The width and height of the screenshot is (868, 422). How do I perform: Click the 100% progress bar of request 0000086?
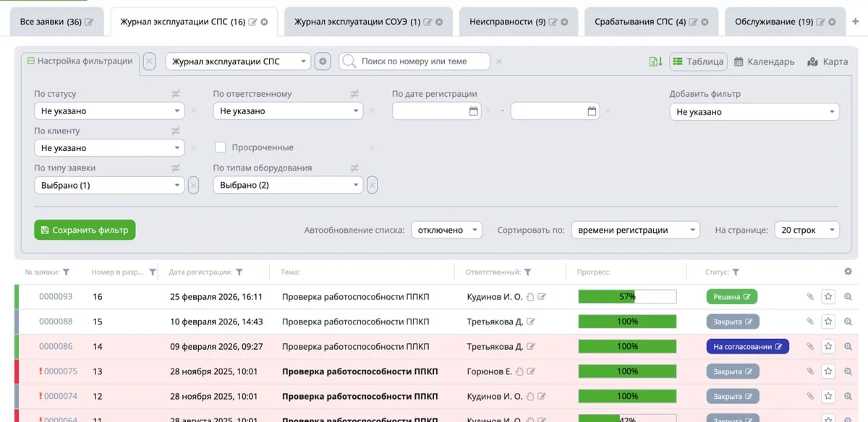(x=627, y=346)
